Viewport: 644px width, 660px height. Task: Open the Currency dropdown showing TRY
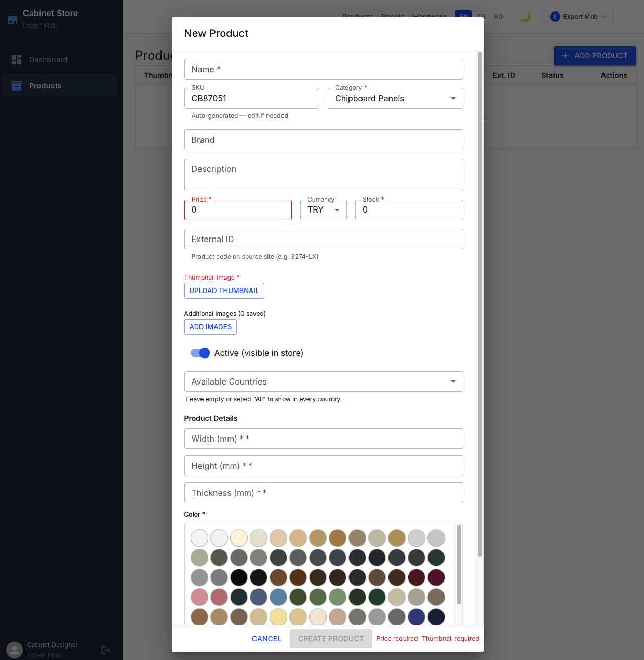[x=324, y=210]
